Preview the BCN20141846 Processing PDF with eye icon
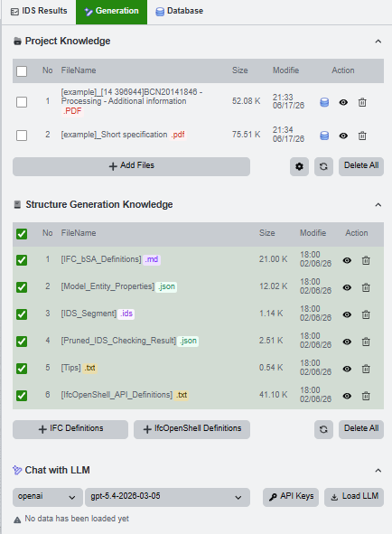This screenshot has width=392, height=534. [x=343, y=102]
